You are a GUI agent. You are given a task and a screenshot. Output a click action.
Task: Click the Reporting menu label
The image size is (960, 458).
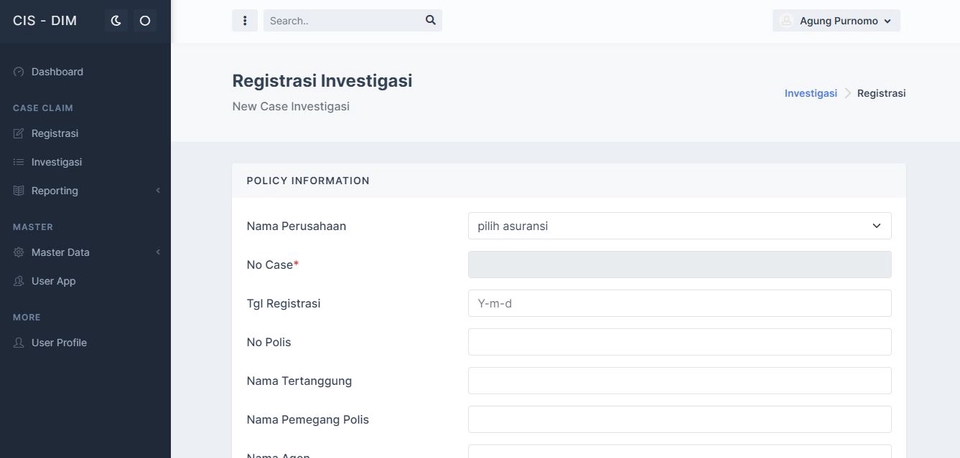click(54, 190)
